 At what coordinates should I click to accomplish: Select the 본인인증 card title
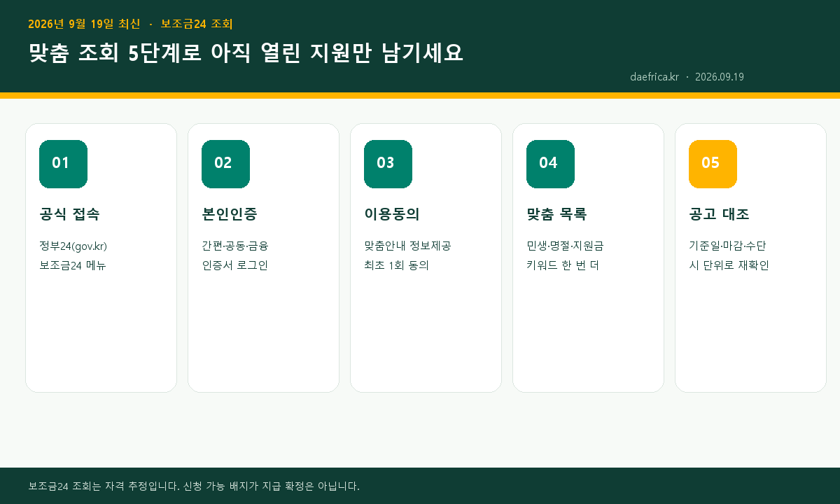(229, 214)
